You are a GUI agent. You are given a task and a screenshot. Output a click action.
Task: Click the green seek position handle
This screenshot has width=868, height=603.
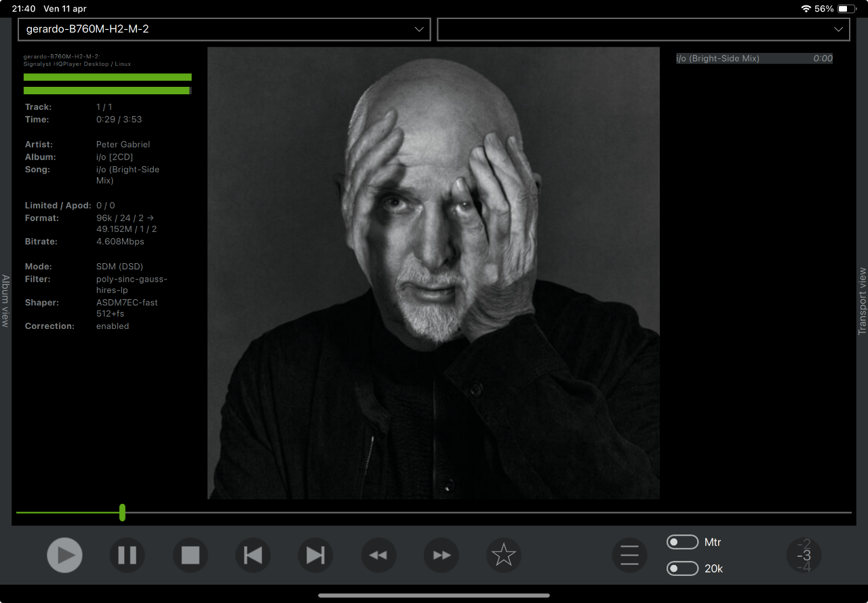click(122, 513)
